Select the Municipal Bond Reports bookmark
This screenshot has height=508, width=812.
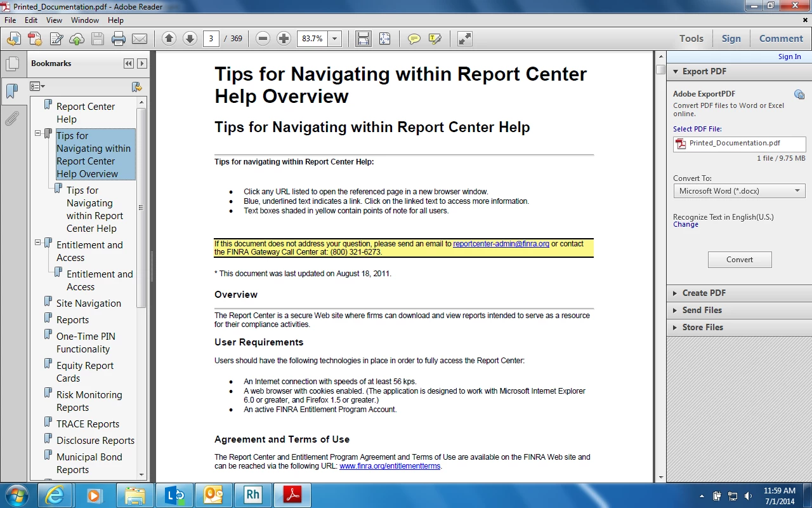point(89,464)
